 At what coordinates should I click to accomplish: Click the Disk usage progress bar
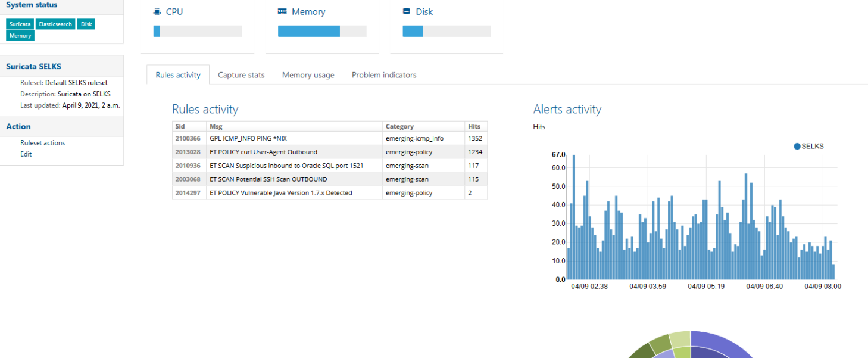pyautogui.click(x=447, y=31)
